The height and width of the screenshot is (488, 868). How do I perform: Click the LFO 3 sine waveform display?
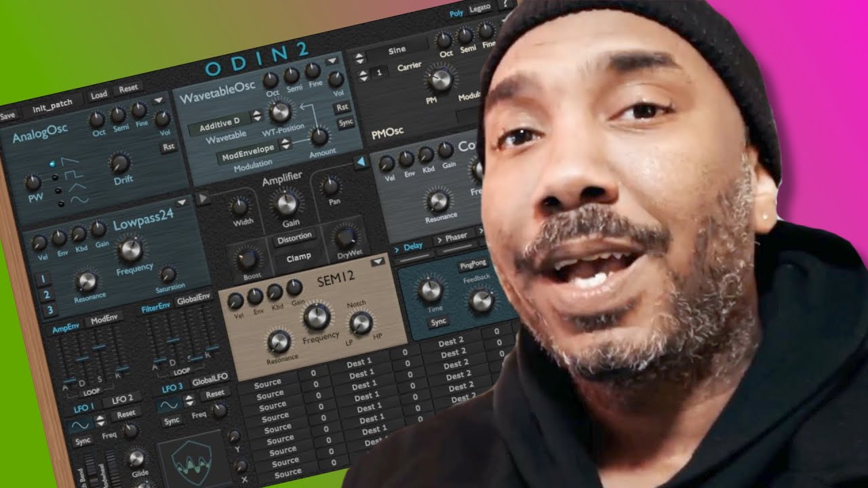[169, 404]
